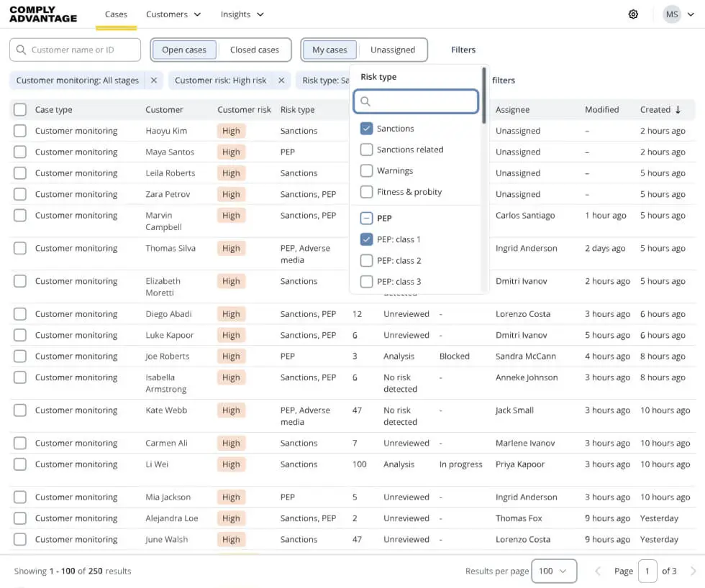Image resolution: width=705 pixels, height=588 pixels.
Task: Select Cases in the top navigation
Action: pyautogui.click(x=116, y=14)
